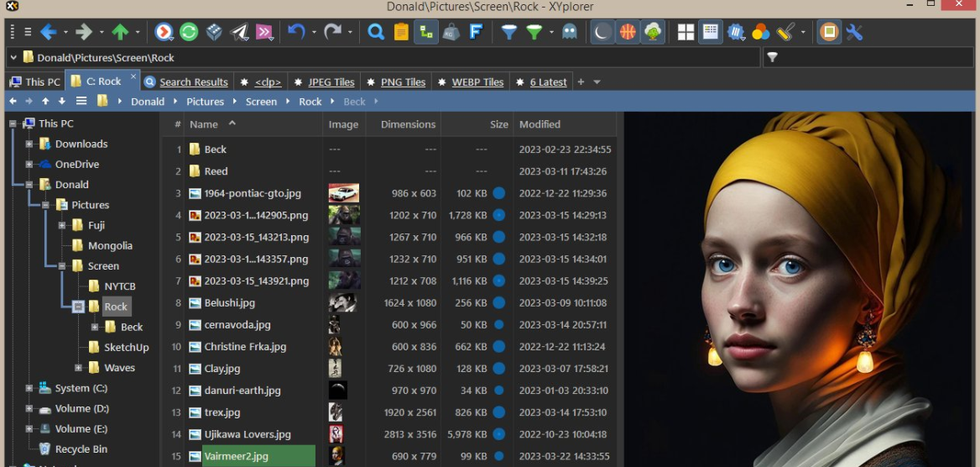Click Beck in the breadcrumb bar
This screenshot has width=980, height=467.
(x=354, y=102)
